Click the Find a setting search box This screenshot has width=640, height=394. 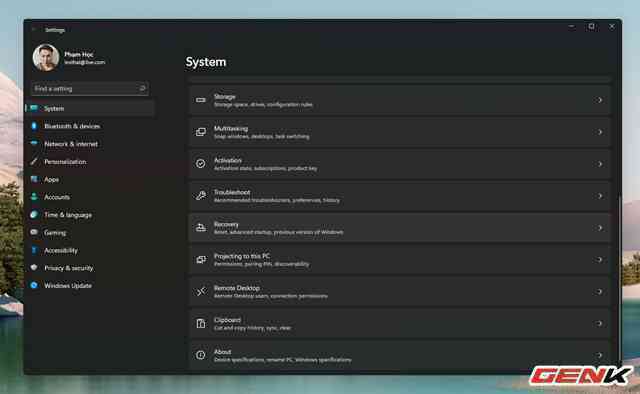click(x=90, y=88)
